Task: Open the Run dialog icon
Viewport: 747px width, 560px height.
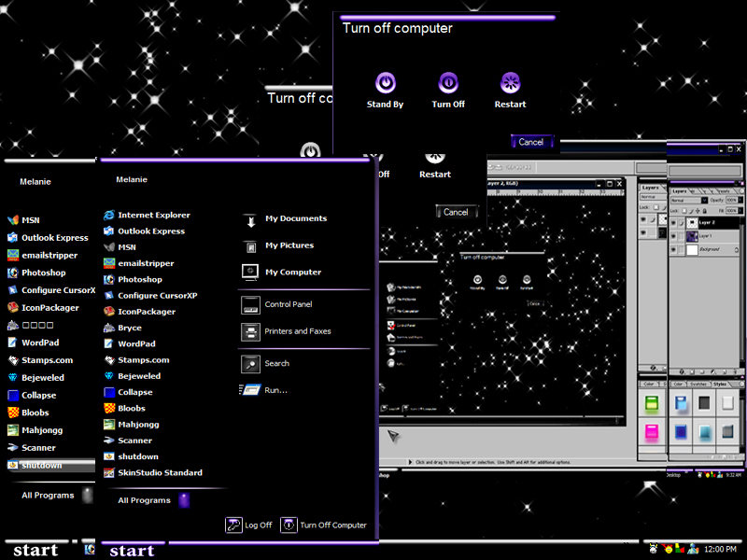Action: [250, 390]
